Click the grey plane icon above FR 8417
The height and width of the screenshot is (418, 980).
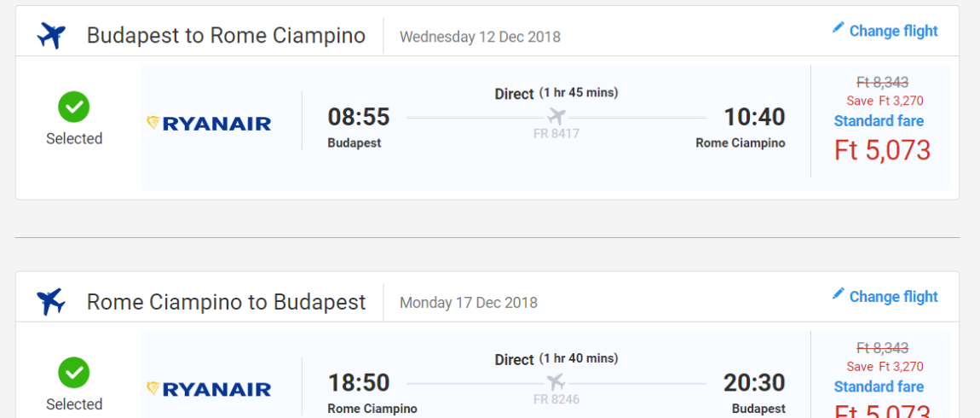click(556, 116)
